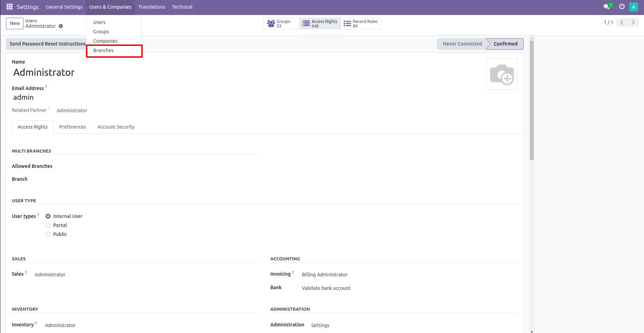
Task: Add a profile picture via camera placeholder
Action: coord(502,74)
